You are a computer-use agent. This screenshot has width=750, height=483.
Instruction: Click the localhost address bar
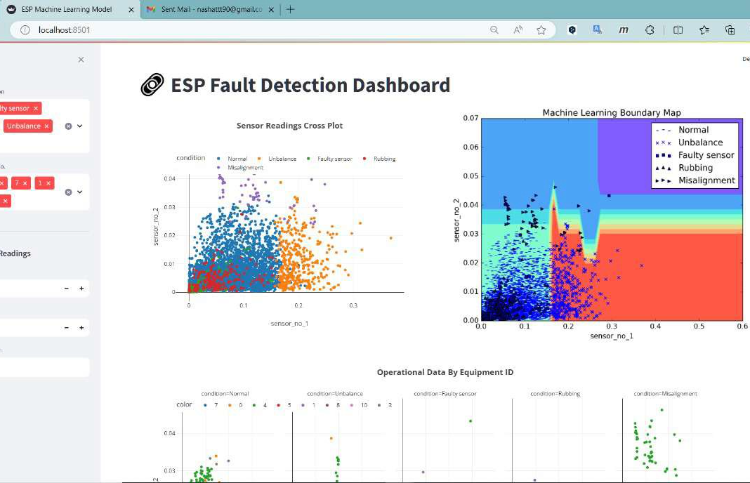pyautogui.click(x=250, y=30)
